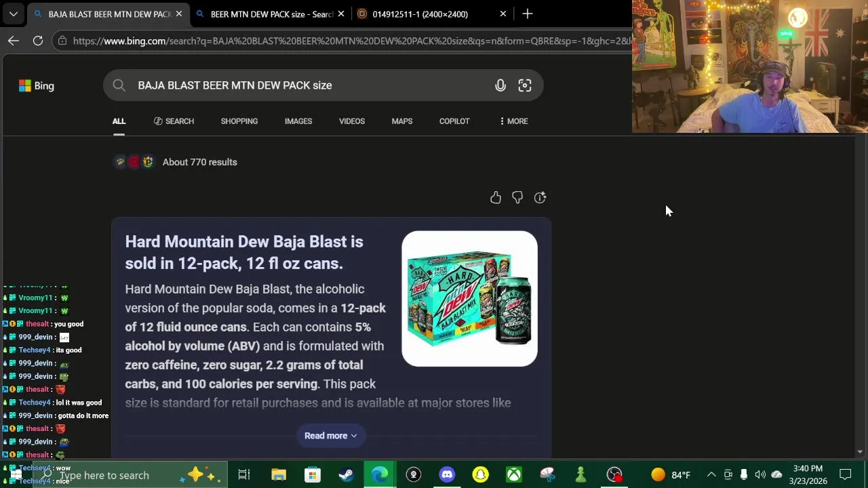Open the SEARCH tab
Image resolution: width=868 pixels, height=488 pixels.
[x=174, y=121]
